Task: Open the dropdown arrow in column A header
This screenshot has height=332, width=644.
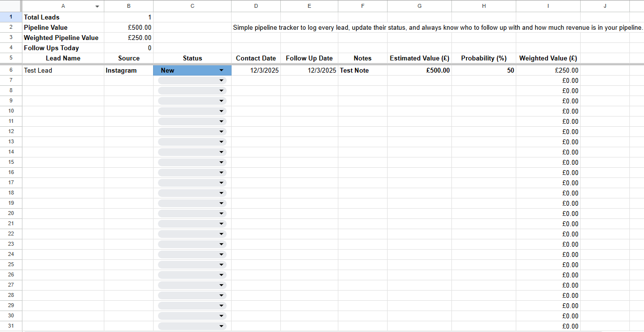Action: coord(97,6)
